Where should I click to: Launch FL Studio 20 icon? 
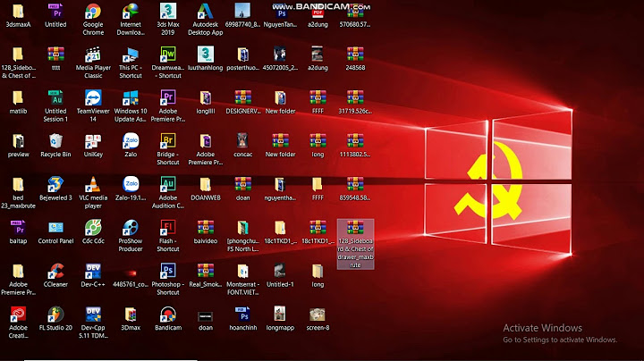click(55, 315)
